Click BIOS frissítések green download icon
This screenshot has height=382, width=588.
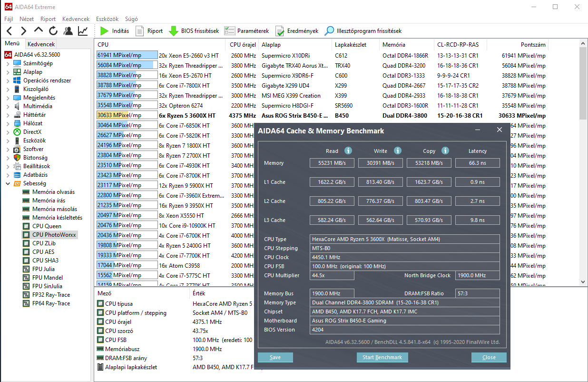point(174,31)
